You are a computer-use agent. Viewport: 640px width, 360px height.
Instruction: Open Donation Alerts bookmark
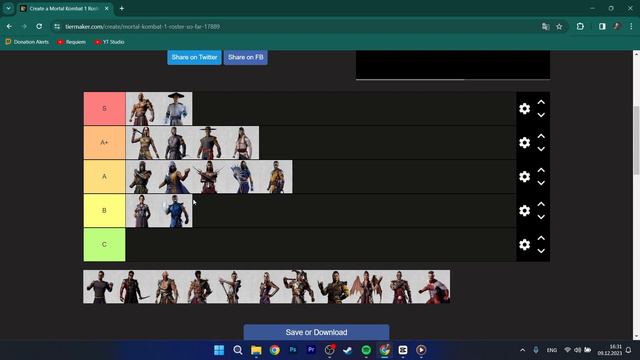tap(27, 42)
